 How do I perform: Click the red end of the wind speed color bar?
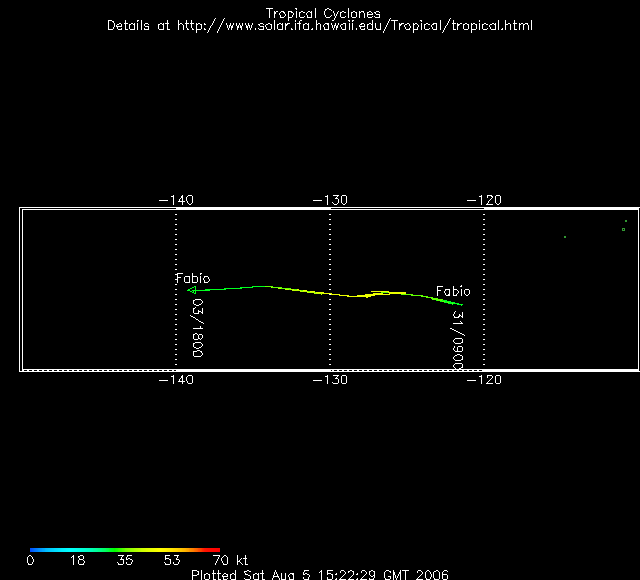(214, 550)
